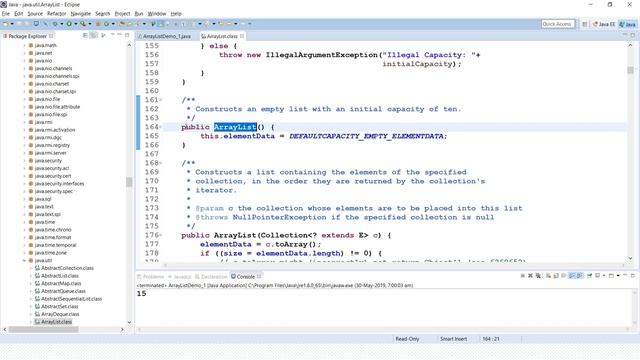Open the File menu
Image resolution: width=640 pixels, height=360 pixels.
click(6, 13)
